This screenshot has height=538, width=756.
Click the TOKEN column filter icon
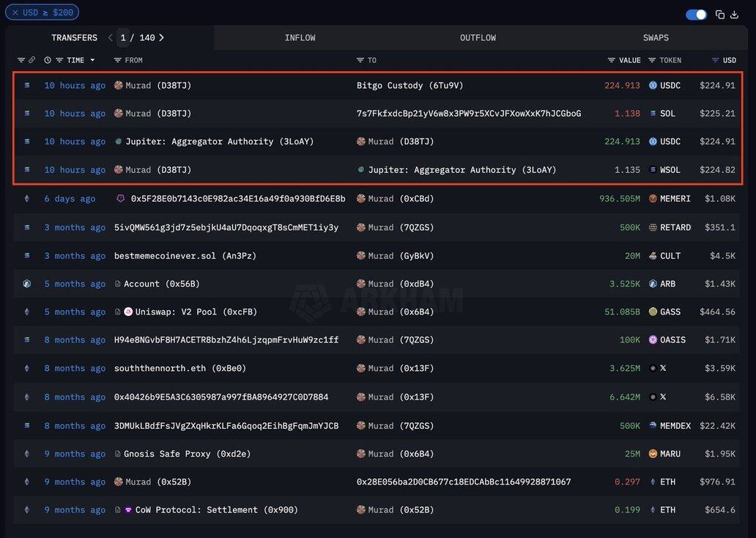[x=652, y=60]
